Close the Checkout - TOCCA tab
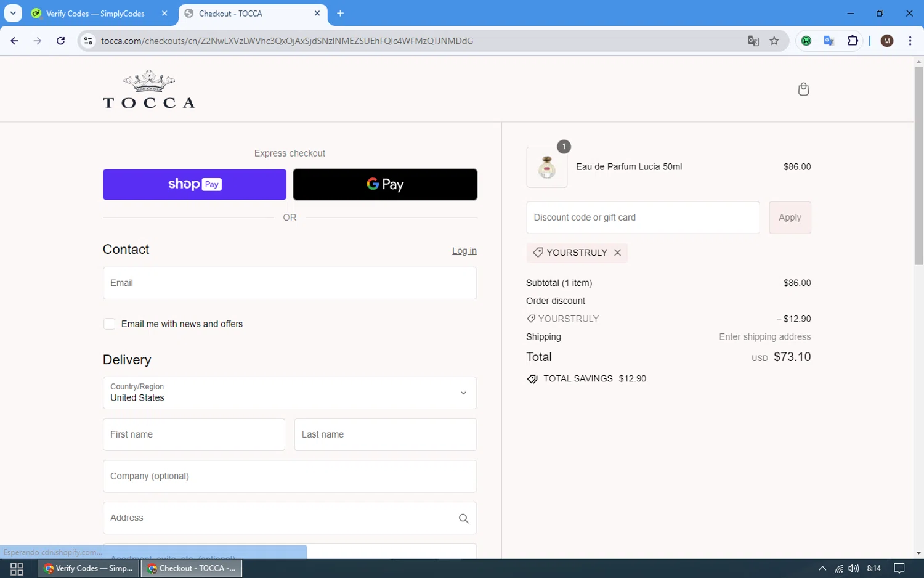The width and height of the screenshot is (924, 578). pos(317,13)
